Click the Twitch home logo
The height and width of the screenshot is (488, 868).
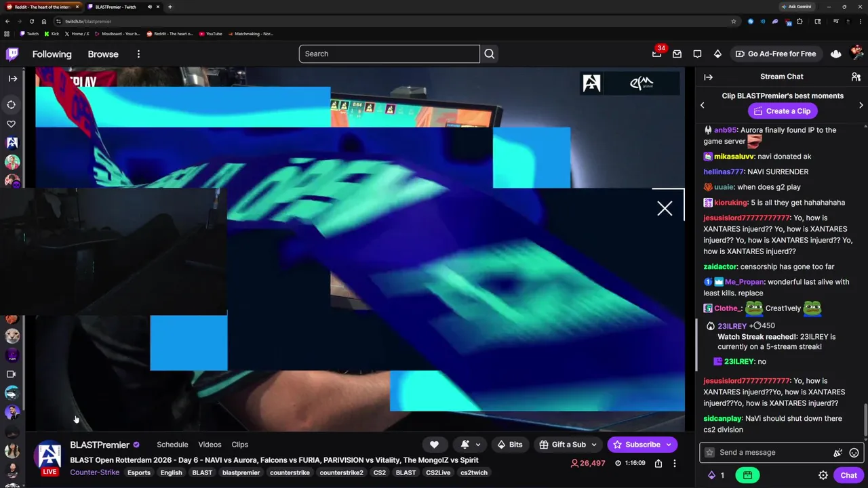[12, 54]
